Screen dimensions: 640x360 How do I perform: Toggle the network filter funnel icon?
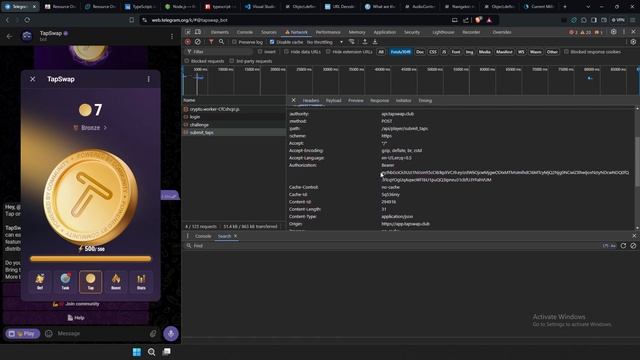pyautogui.click(x=211, y=42)
